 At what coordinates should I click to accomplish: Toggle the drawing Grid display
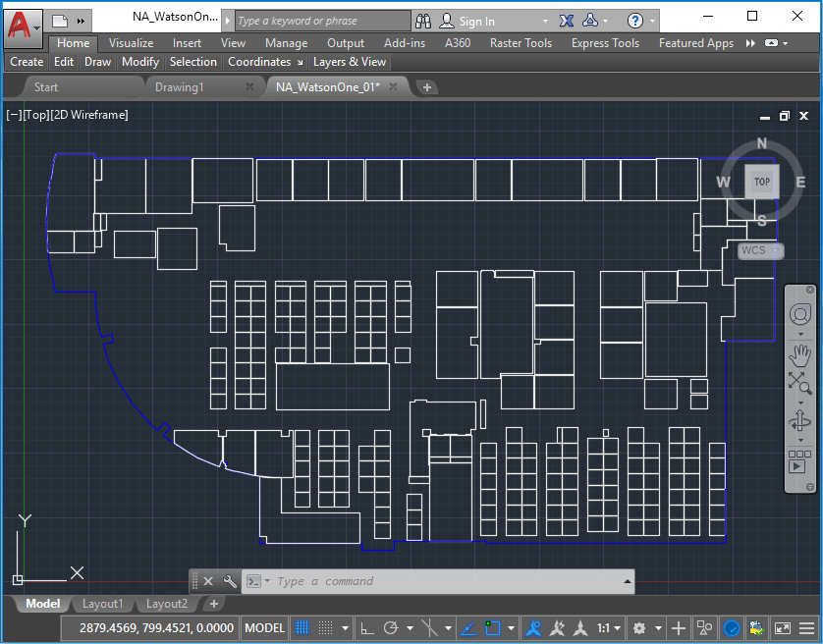coord(302,627)
